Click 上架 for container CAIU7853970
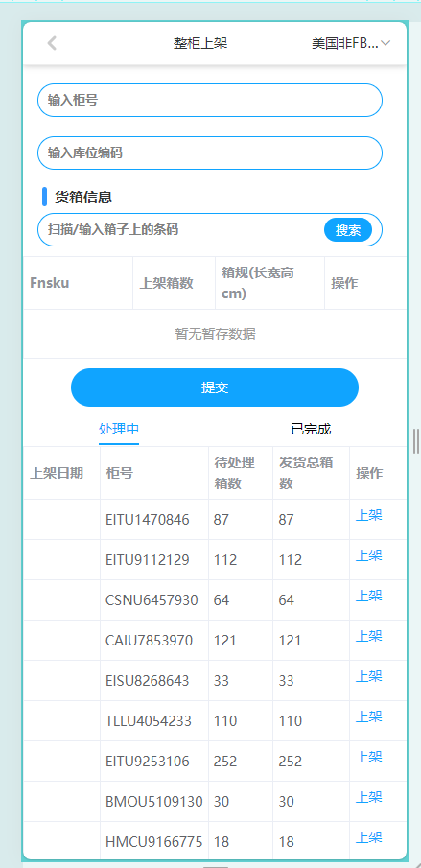421x868 pixels. tap(368, 637)
